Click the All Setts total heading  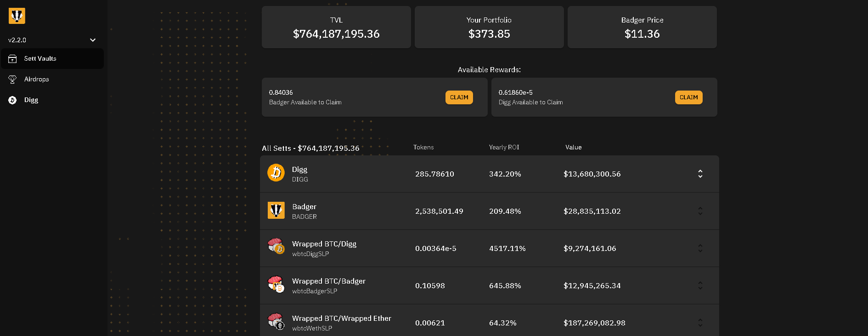310,148
